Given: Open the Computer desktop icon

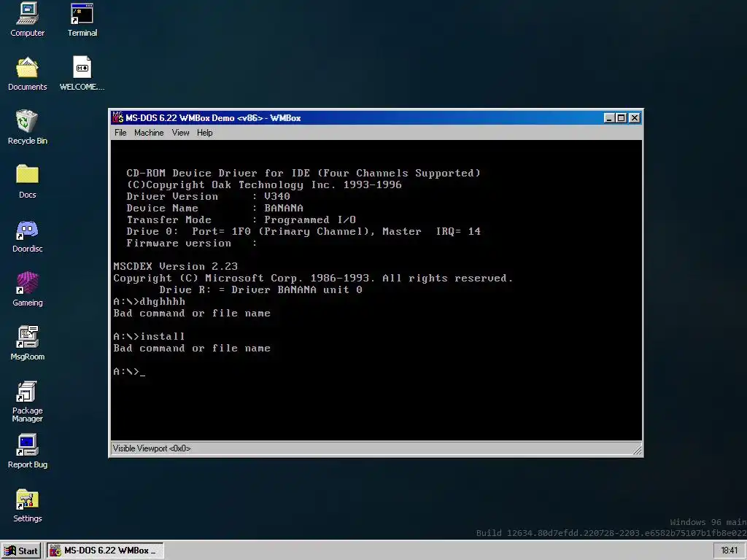Looking at the screenshot, I should tap(27, 20).
